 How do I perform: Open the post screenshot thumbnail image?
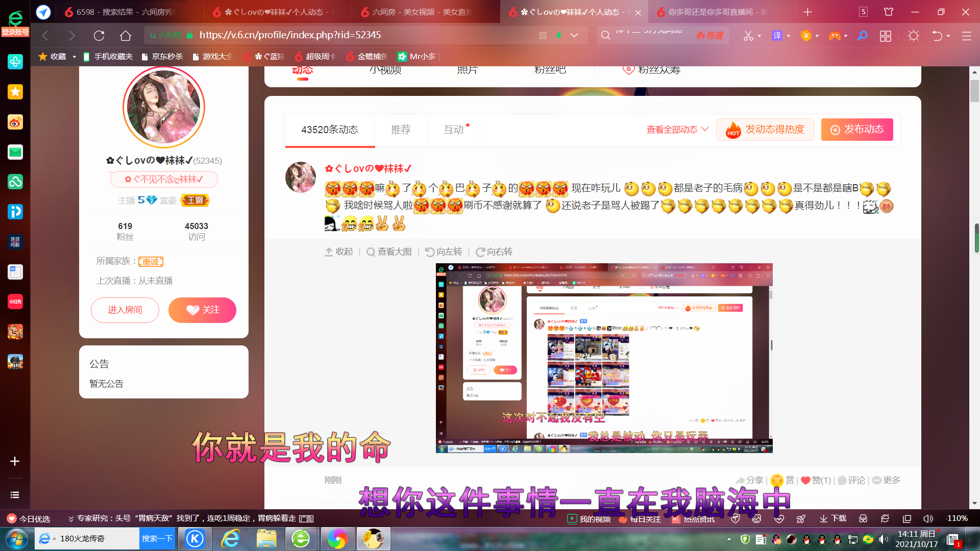click(604, 358)
